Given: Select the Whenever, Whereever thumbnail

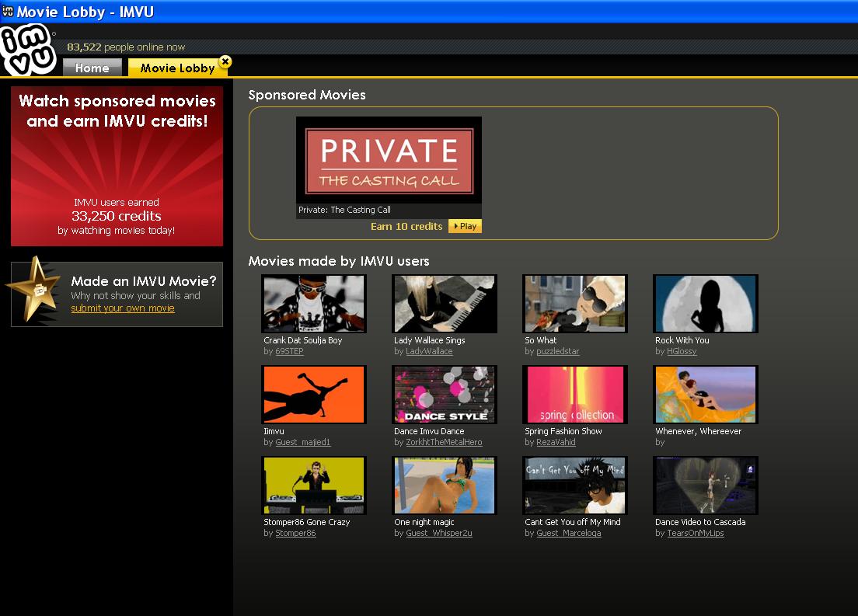Looking at the screenshot, I should pyautogui.click(x=706, y=395).
